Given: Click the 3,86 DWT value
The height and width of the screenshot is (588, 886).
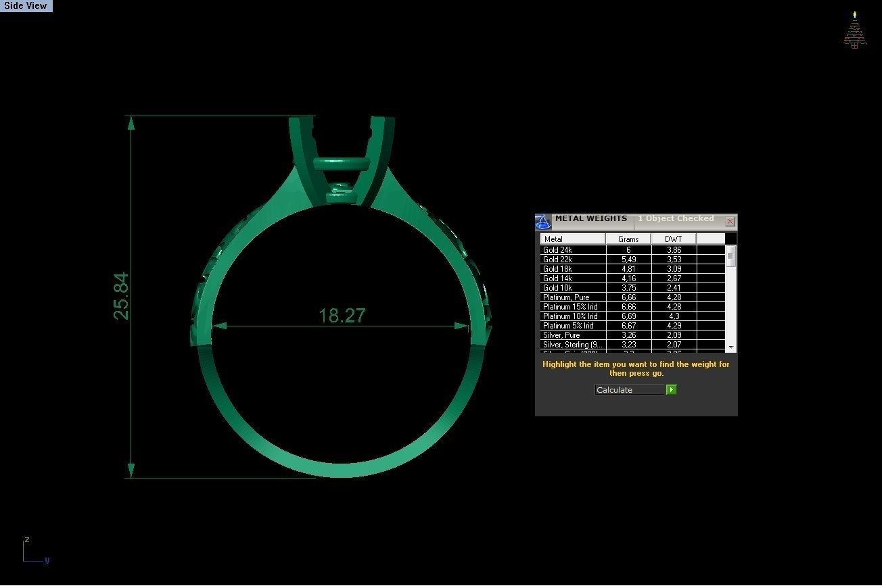Looking at the screenshot, I should (x=674, y=250).
